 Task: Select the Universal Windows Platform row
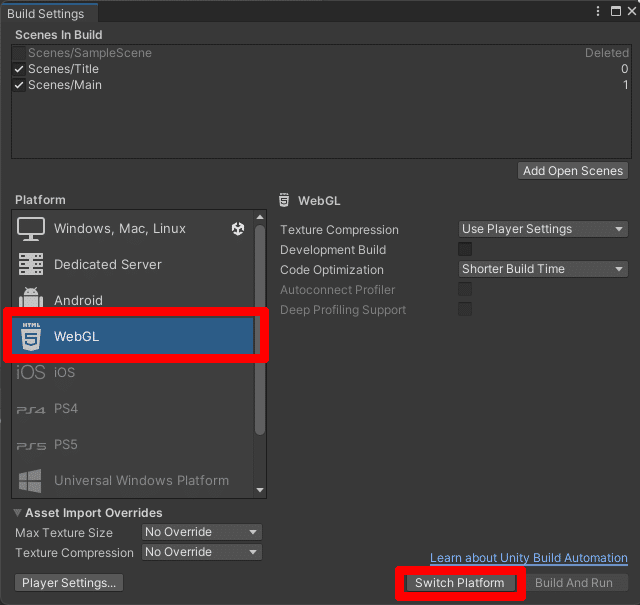[133, 480]
